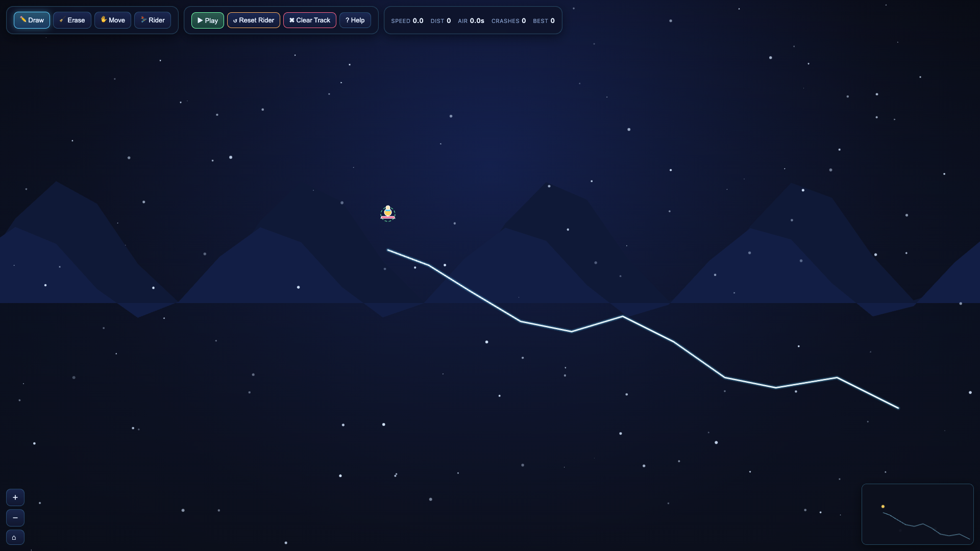Select the yellow rider dot in minimap
The width and height of the screenshot is (980, 551).
[x=883, y=507]
